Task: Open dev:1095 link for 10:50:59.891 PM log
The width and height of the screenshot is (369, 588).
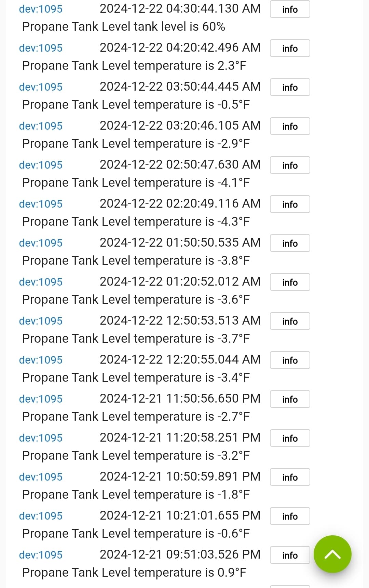Action: (x=41, y=477)
